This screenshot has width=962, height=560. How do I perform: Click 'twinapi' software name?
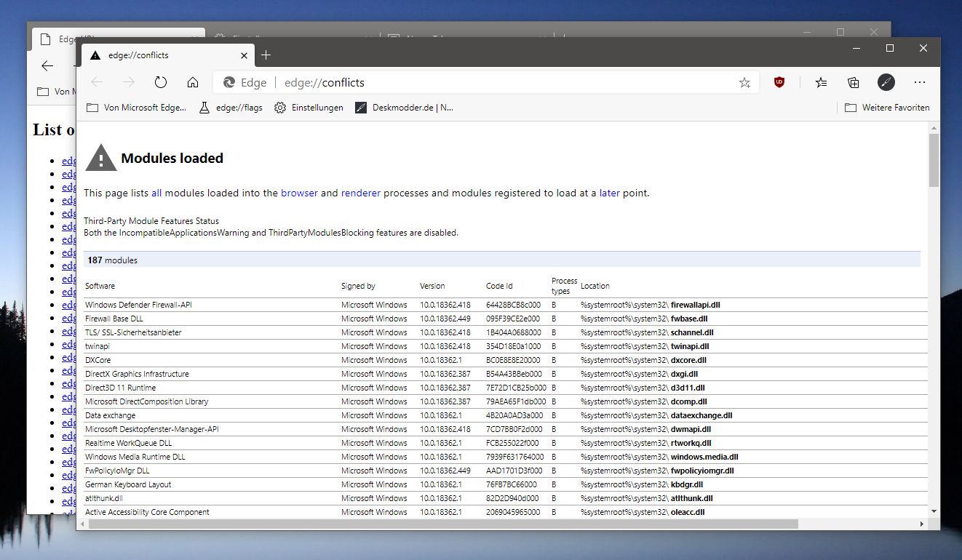[x=96, y=346]
